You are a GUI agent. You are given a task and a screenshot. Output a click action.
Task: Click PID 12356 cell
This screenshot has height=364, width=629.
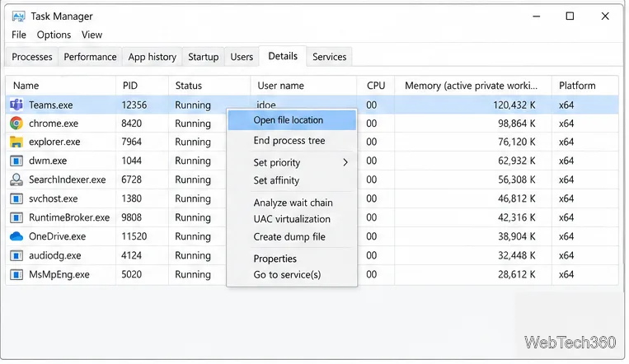coord(134,105)
